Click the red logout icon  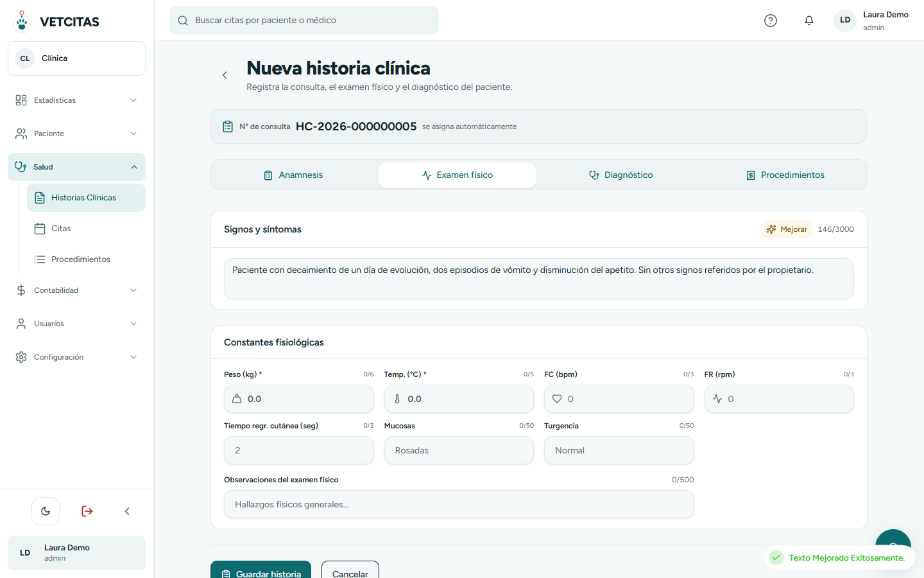click(87, 511)
